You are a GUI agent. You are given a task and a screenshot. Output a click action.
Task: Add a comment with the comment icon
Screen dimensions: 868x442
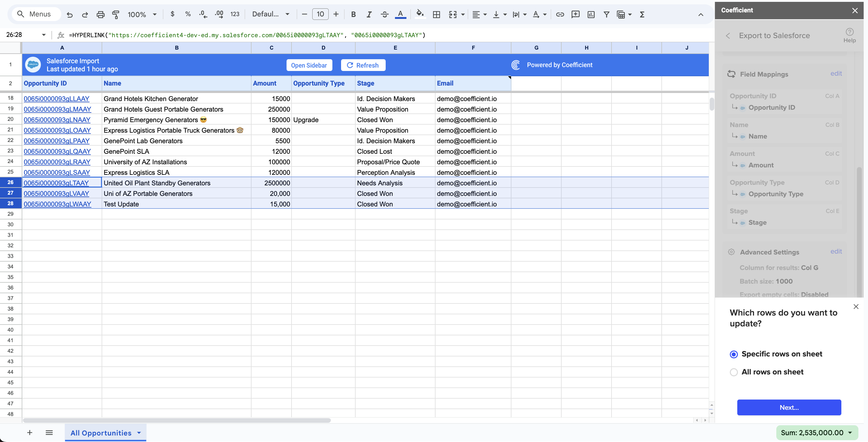click(x=576, y=15)
